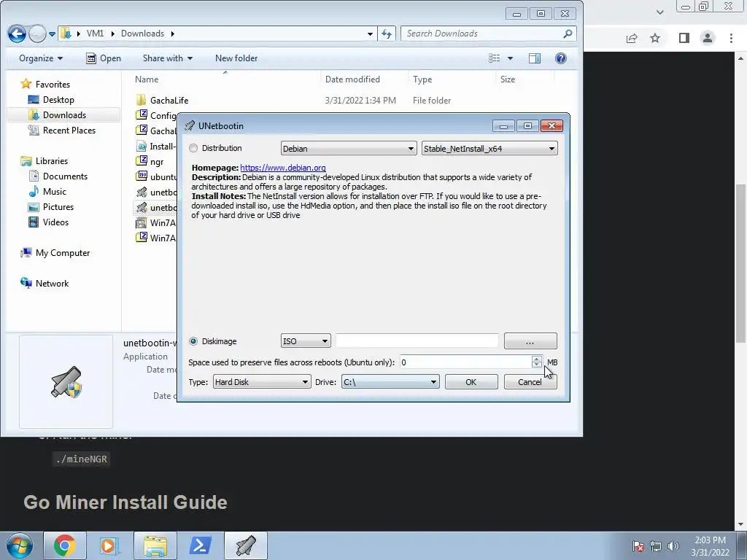Click the change view icon in Explorer
747x560 pixels.
point(495,58)
